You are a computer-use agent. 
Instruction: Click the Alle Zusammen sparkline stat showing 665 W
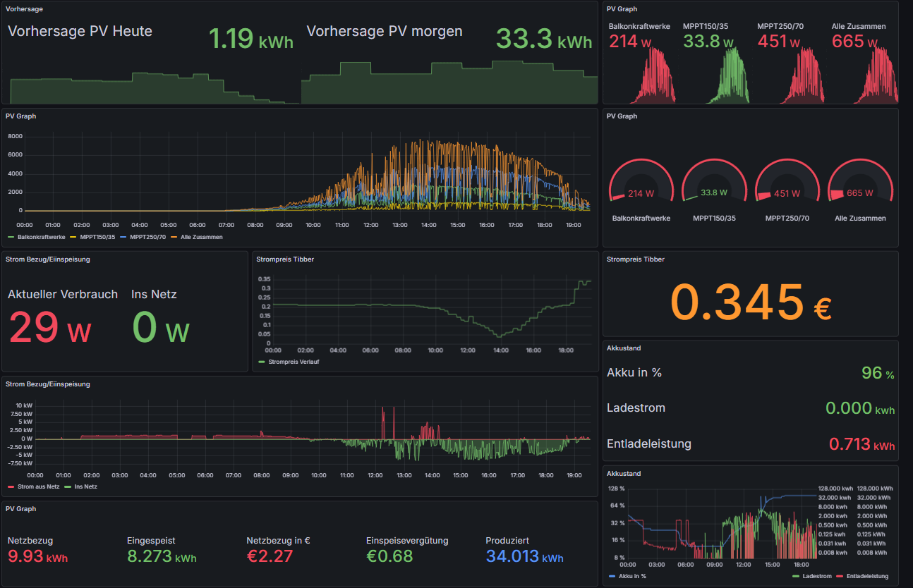[863, 63]
